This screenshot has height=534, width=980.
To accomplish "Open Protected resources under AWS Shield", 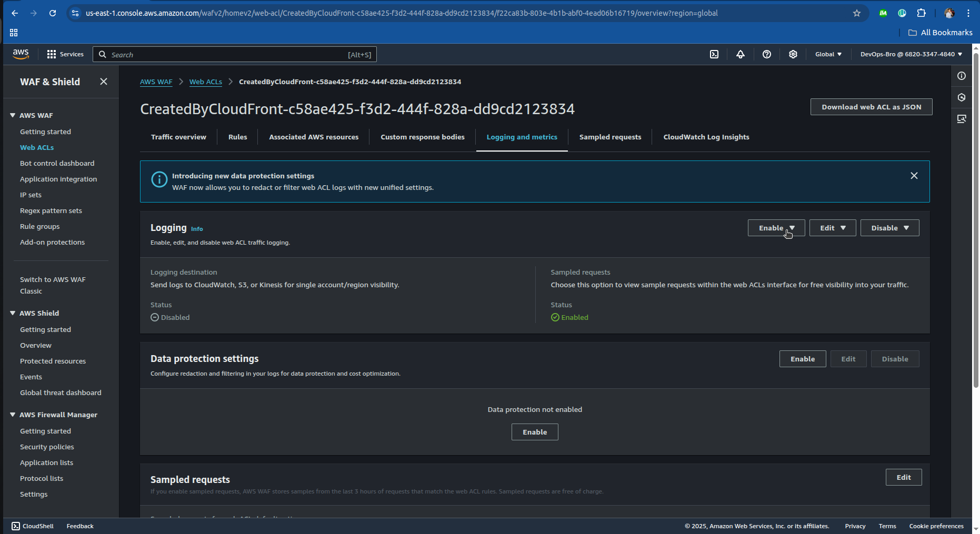I will pyautogui.click(x=53, y=361).
